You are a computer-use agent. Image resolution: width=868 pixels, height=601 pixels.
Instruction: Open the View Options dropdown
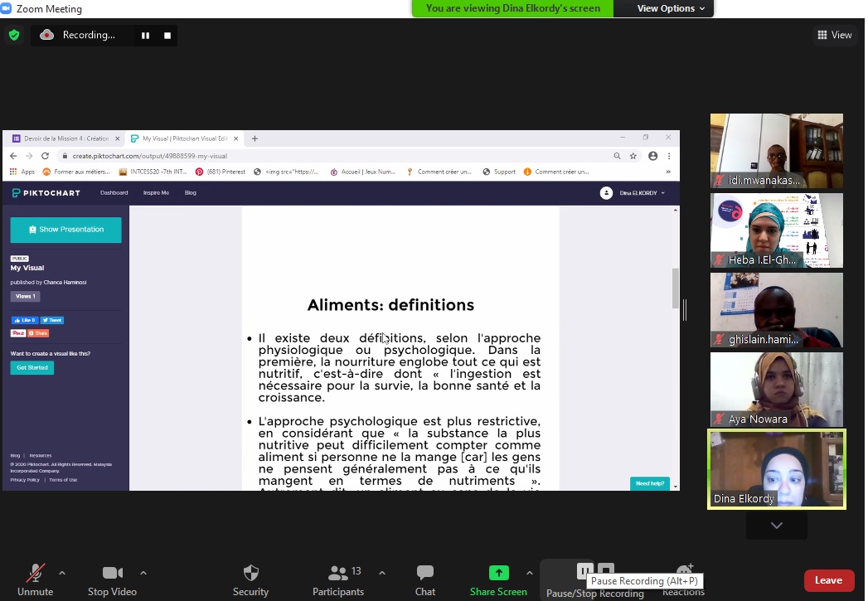(671, 8)
